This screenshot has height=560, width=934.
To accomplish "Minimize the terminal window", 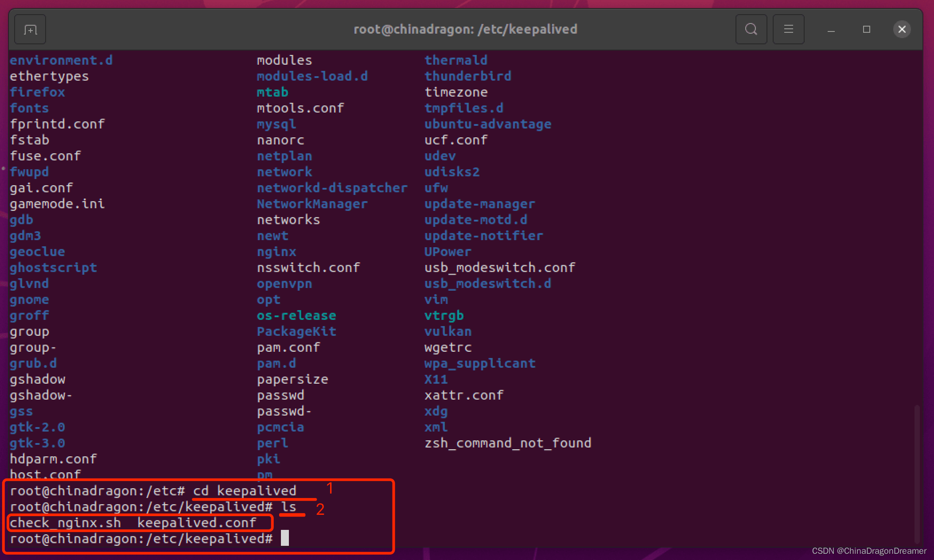I will 831,30.
